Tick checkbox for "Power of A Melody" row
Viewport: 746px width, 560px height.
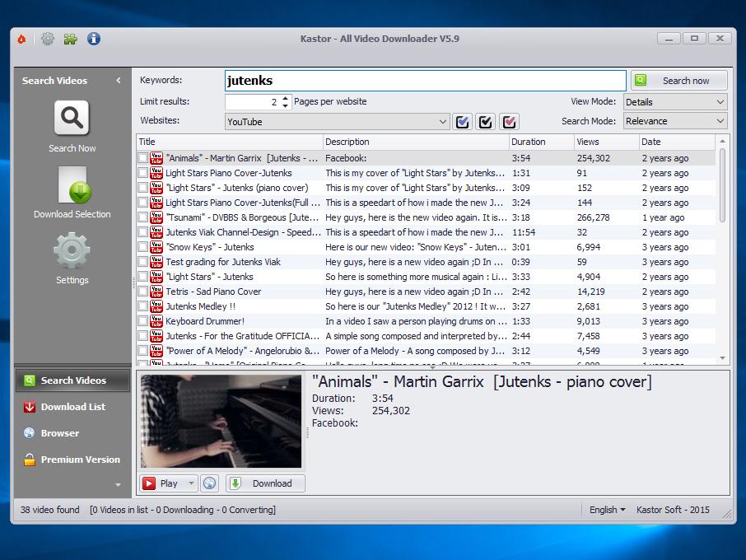pos(142,351)
